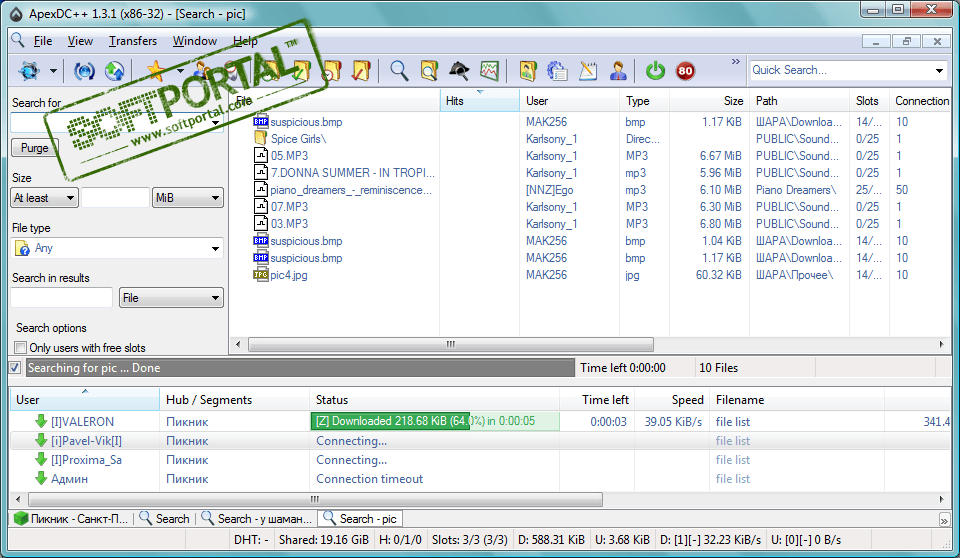Expand the Quick Search dropdown arrow
The width and height of the screenshot is (960, 558).
click(x=939, y=70)
